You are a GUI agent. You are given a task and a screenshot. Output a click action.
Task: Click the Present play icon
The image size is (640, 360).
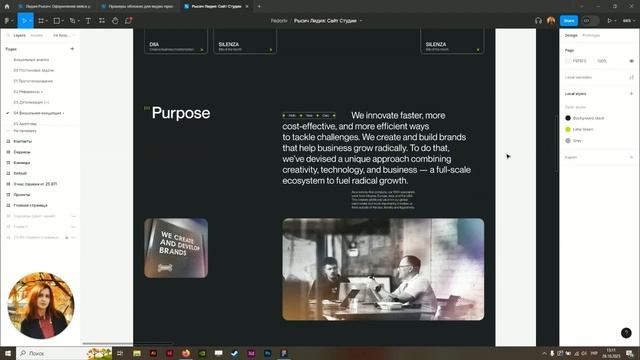(609, 20)
